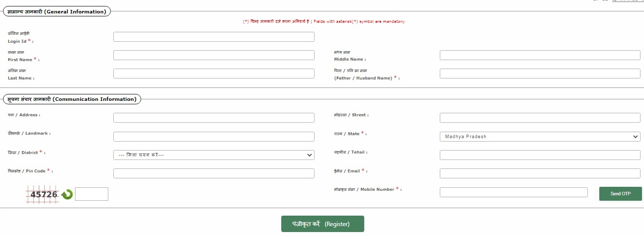This screenshot has width=644, height=236.
Task: Select the Email text field
Action: (x=540, y=173)
